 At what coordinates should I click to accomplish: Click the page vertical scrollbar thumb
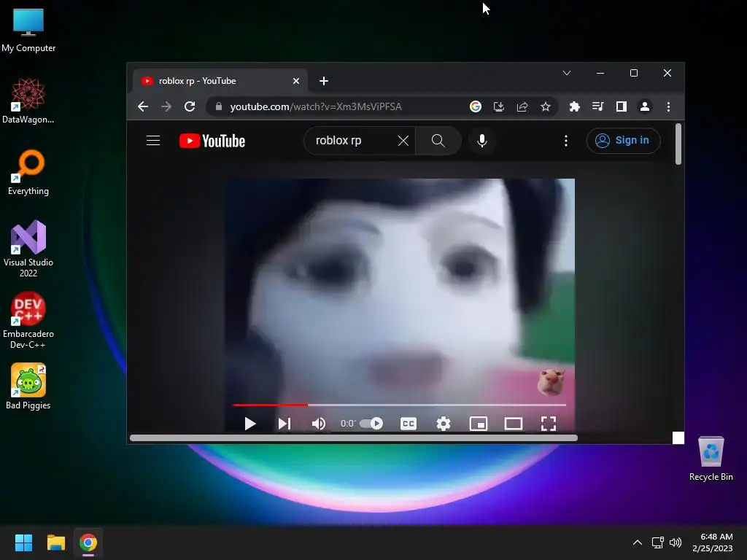click(678, 144)
